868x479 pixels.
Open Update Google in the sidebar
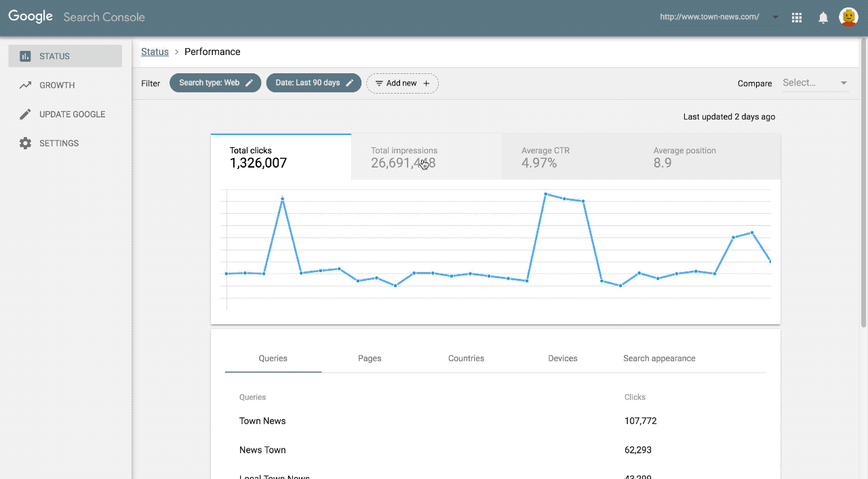click(x=65, y=114)
